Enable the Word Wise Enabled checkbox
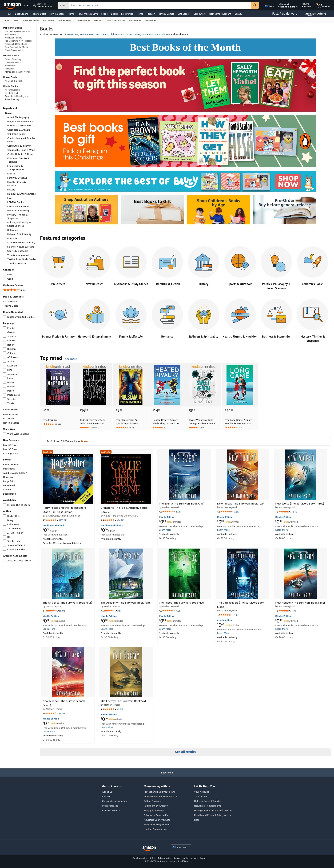Screen dimensions: 334x868 pos(5,434)
